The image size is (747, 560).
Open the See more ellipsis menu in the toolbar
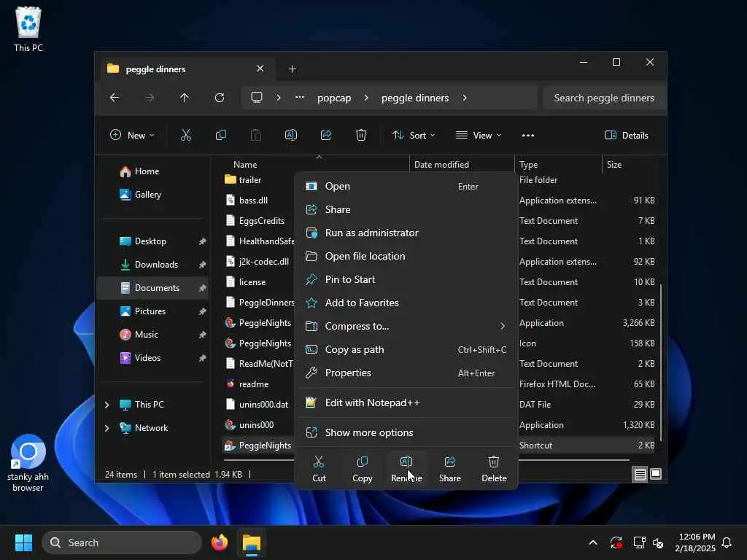click(528, 135)
